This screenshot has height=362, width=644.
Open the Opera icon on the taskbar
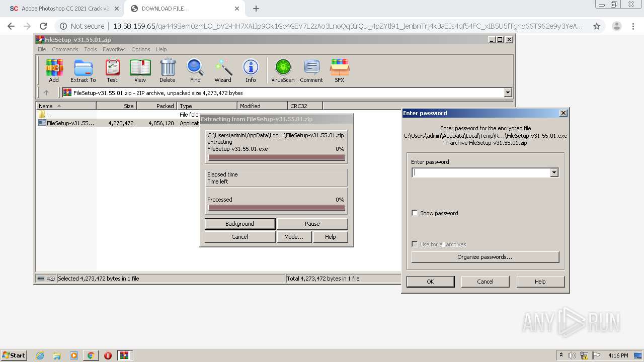pyautogui.click(x=108, y=355)
